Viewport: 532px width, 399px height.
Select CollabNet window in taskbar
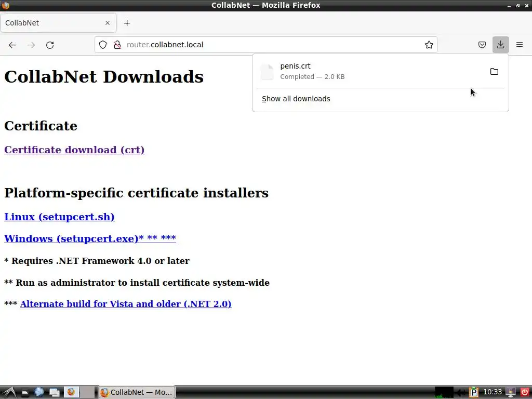point(137,392)
